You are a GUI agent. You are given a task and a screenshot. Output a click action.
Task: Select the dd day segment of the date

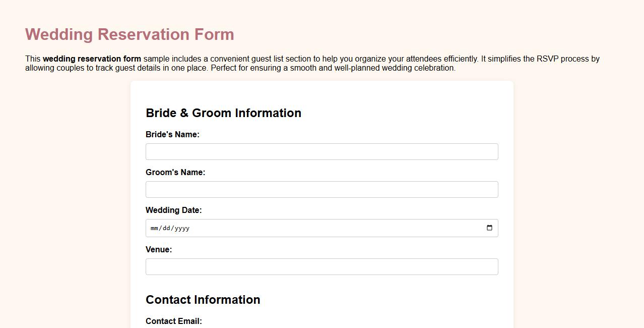(166, 228)
